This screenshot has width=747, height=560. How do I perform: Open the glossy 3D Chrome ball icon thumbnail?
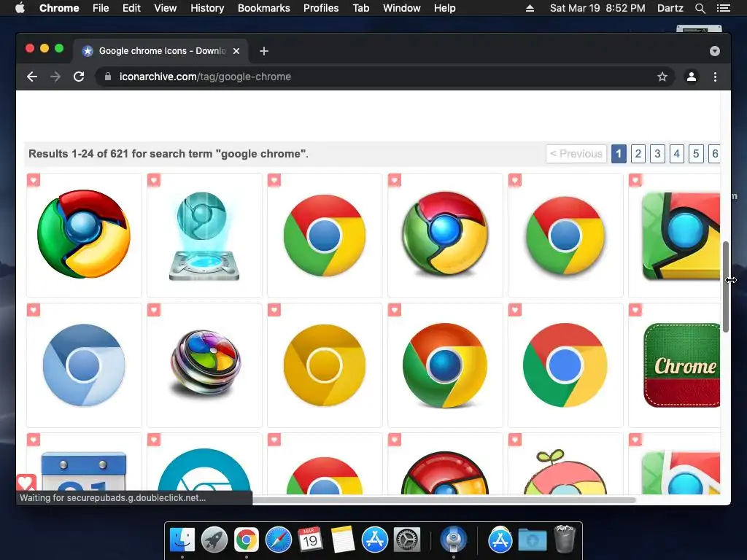click(x=84, y=236)
